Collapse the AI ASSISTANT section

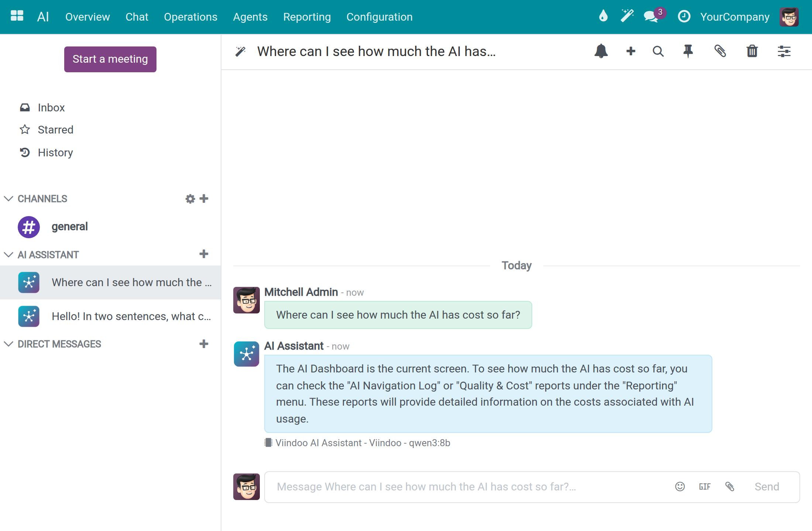(8, 254)
